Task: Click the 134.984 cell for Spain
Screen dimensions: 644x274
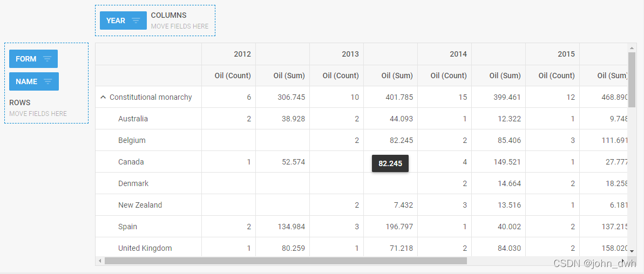Action: point(282,227)
